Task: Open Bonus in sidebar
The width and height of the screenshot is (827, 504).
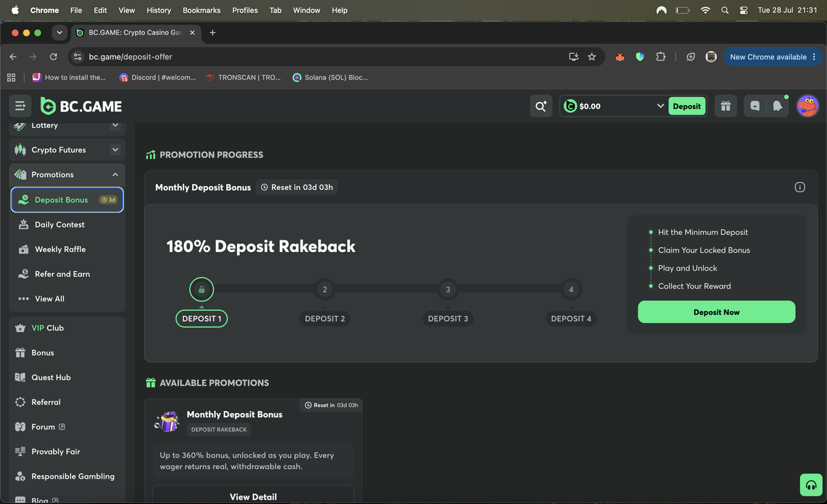Action: click(x=68, y=353)
